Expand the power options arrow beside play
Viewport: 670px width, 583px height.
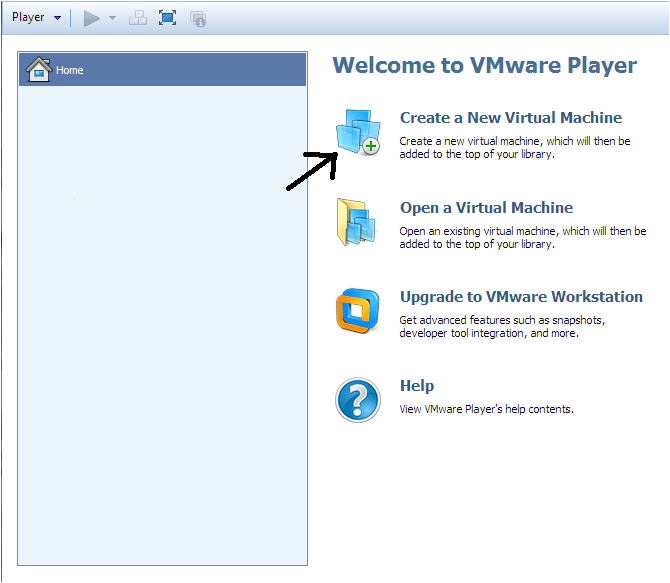pyautogui.click(x=112, y=18)
